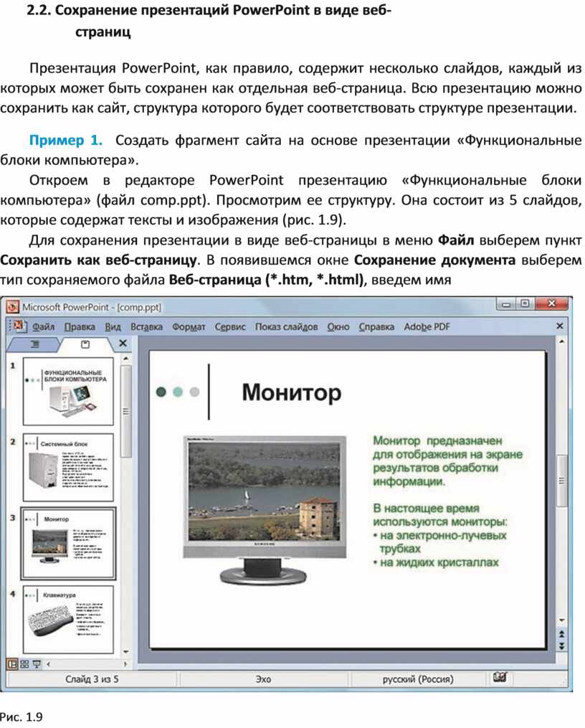Switch to the Outline pane tab
Image resolution: width=585 pixels, height=728 pixels.
click(x=34, y=344)
